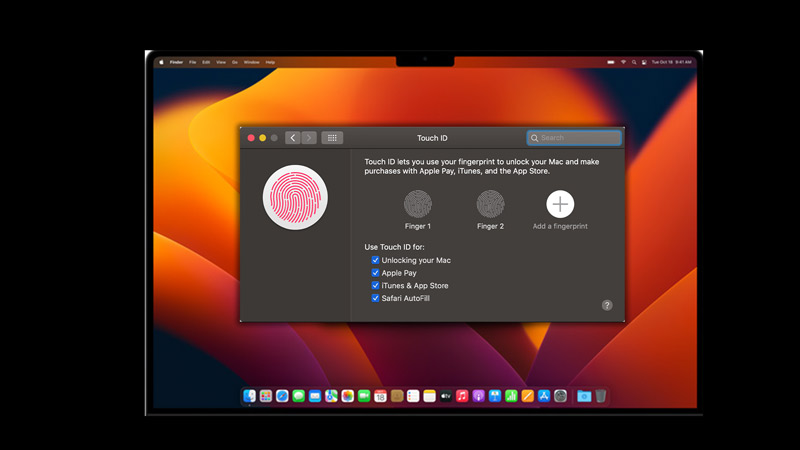Viewport: 800px width, 450px height.
Task: Open Launchpad in the dock
Action: point(266,396)
